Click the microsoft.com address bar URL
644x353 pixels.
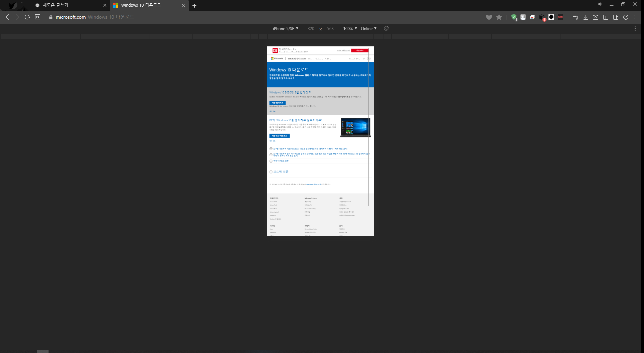point(71,17)
